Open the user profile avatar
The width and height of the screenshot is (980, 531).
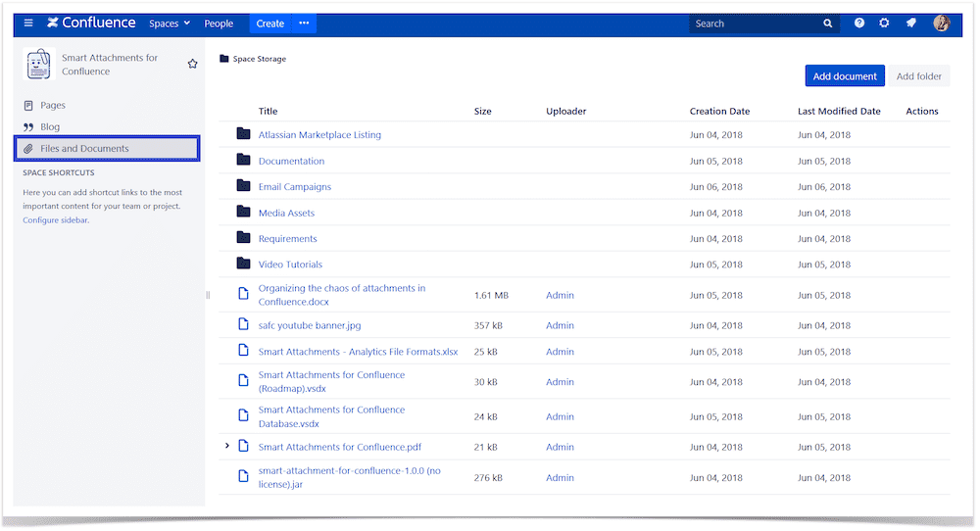coord(941,24)
